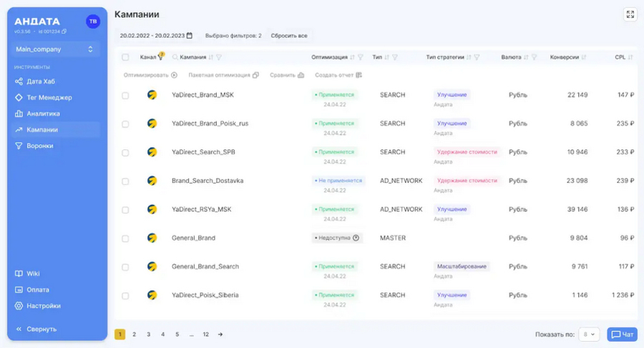Click the campaign search magnifier icon

tap(175, 57)
